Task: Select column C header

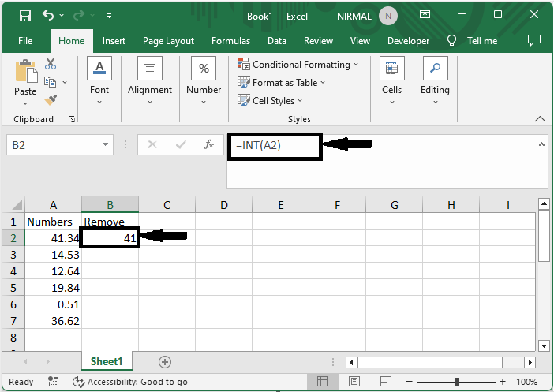Action: tap(167, 205)
